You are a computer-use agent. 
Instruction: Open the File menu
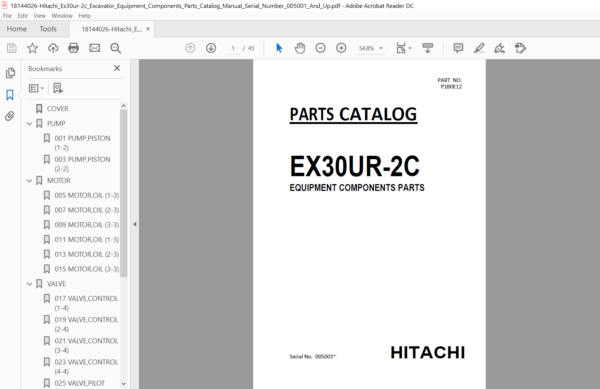[7, 16]
